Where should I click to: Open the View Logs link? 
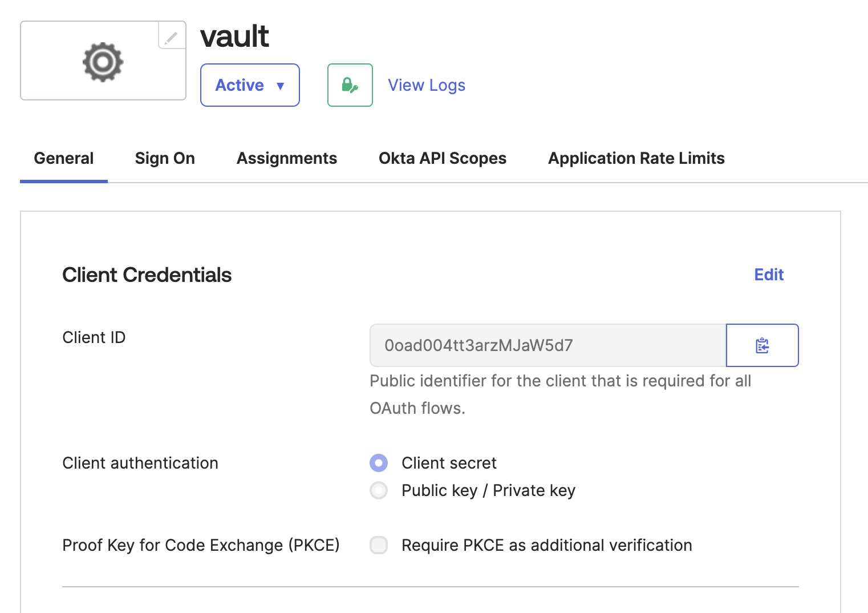pos(427,85)
